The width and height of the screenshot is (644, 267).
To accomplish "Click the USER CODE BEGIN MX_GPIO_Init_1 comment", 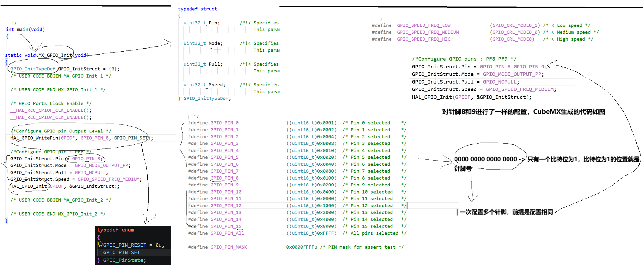I will pyautogui.click(x=61, y=76).
